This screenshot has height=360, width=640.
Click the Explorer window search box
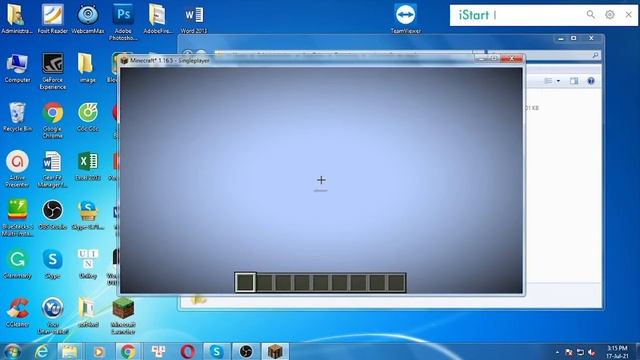pos(543,55)
